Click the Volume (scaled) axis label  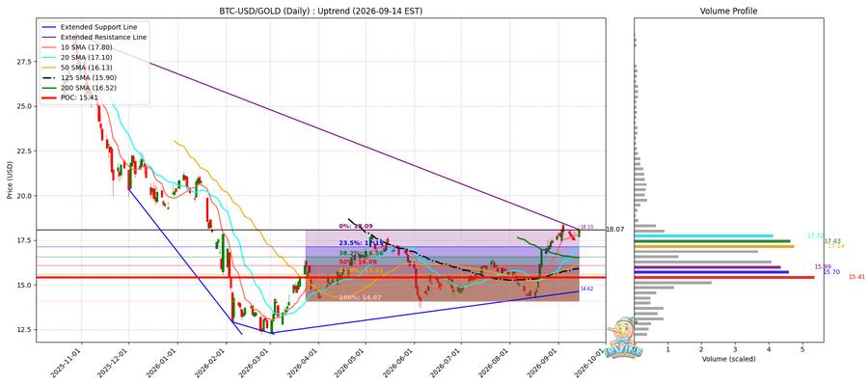pos(728,359)
